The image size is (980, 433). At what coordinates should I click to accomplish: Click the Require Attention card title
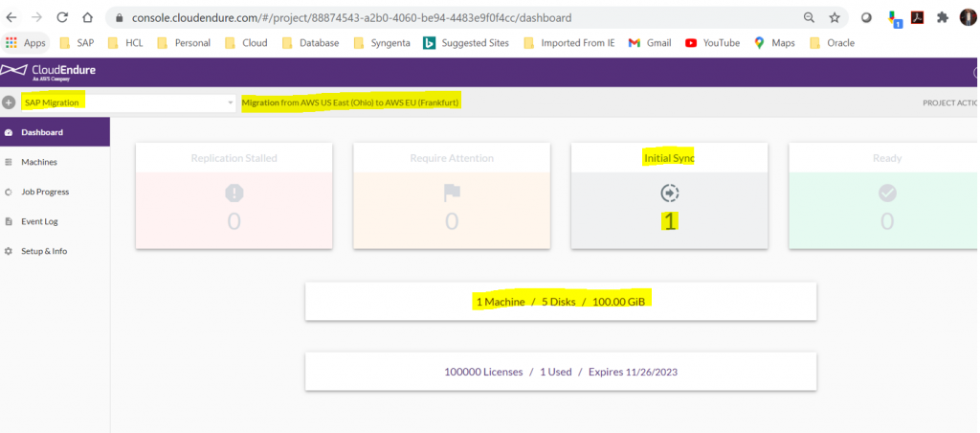click(452, 158)
